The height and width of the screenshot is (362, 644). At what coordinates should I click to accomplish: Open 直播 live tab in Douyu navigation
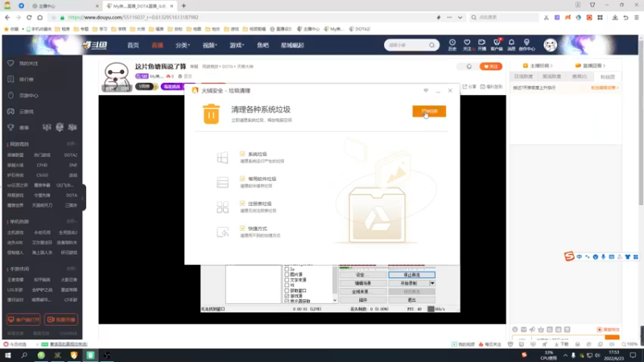(157, 45)
